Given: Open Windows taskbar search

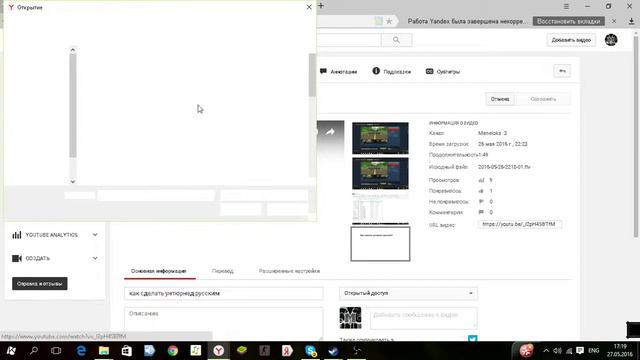Looking at the screenshot, I should tap(34, 351).
